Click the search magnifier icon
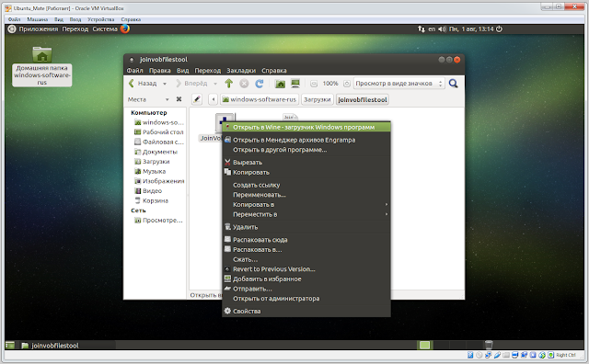This screenshot has height=364, width=589. [454, 84]
